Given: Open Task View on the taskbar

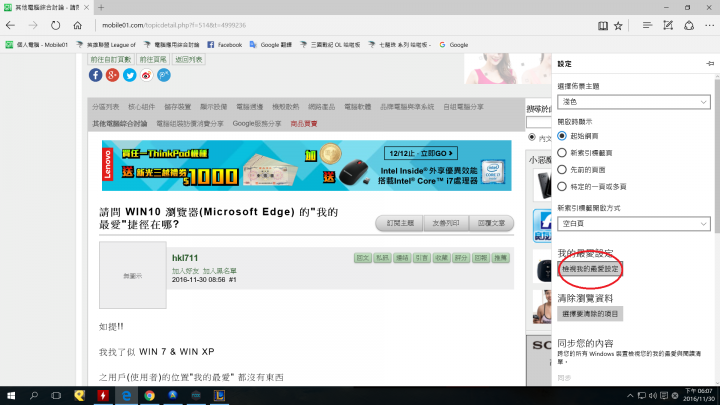Looking at the screenshot, I should (56, 395).
